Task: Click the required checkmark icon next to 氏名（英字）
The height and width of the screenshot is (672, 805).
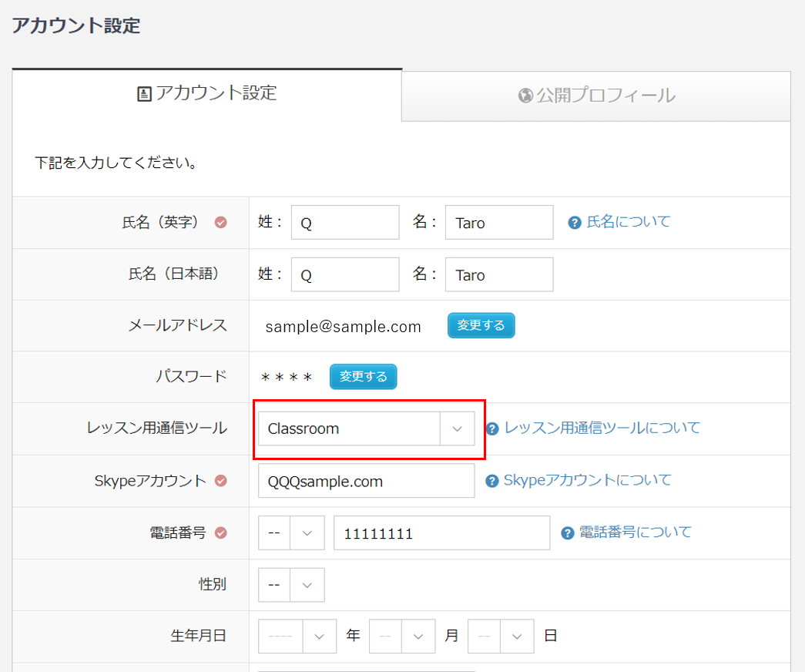Action: coord(221,223)
